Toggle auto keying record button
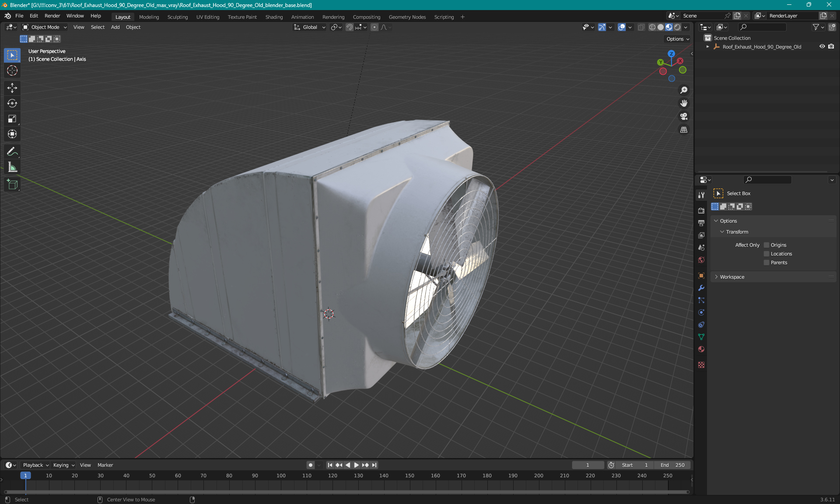Image resolution: width=840 pixels, height=504 pixels. (x=311, y=465)
